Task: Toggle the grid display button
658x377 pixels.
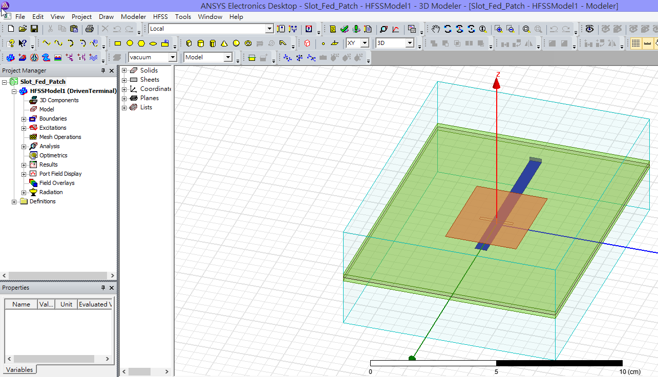Action: click(x=636, y=43)
